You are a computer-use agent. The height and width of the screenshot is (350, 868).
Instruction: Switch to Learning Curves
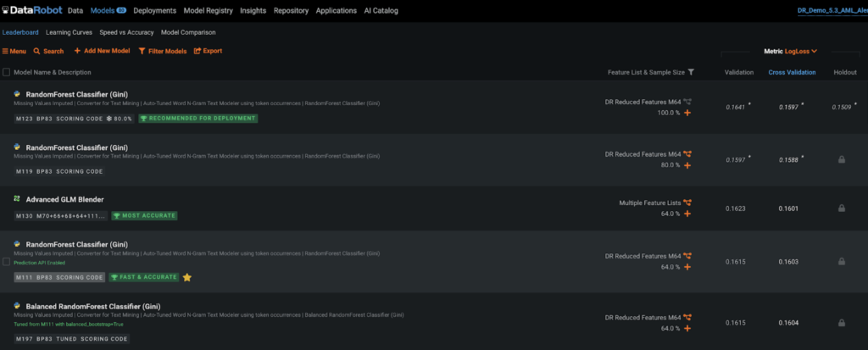pos(70,33)
